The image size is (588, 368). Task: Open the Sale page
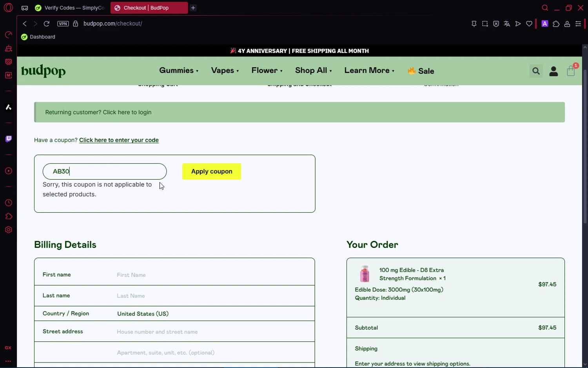coord(421,71)
